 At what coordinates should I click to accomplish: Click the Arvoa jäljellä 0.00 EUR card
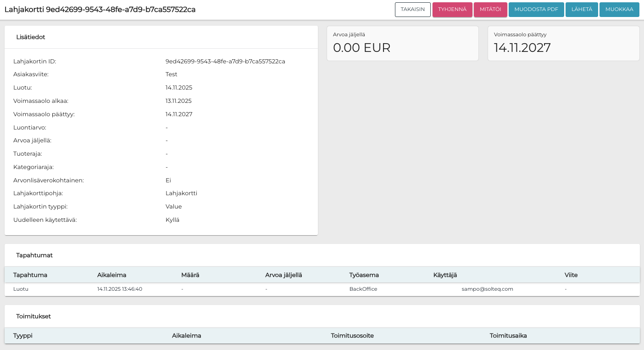[402, 44]
